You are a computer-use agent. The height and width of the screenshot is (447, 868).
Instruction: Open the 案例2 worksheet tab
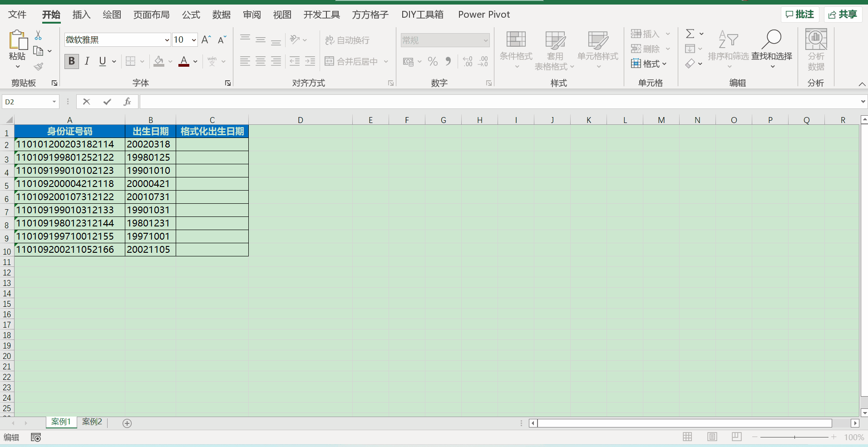point(92,422)
